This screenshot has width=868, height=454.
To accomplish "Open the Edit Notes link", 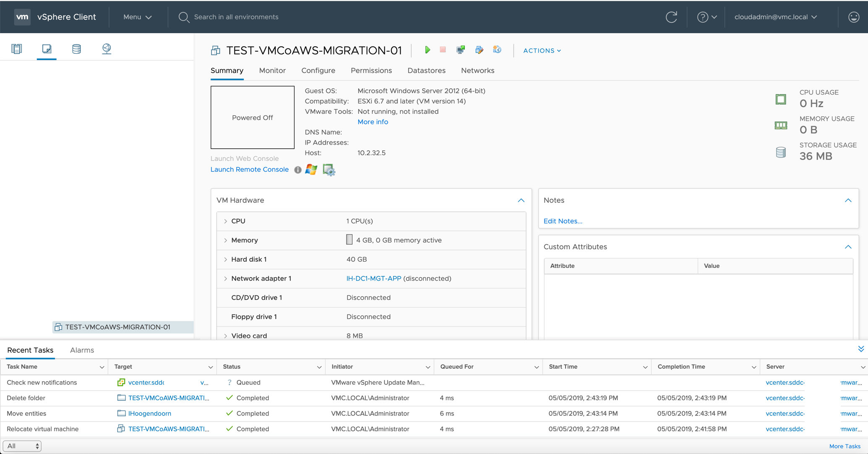I will [x=563, y=221].
